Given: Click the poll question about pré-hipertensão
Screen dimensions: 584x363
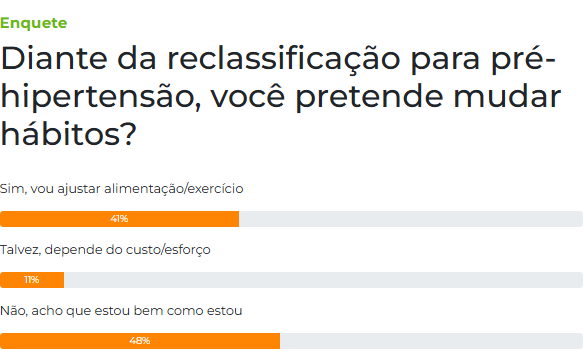Looking at the screenshot, I should pos(281,96).
